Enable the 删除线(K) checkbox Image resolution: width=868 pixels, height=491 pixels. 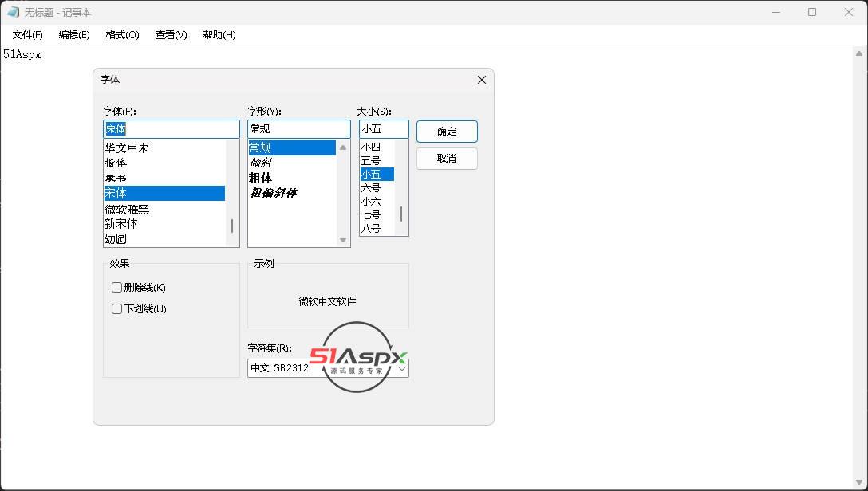(116, 287)
